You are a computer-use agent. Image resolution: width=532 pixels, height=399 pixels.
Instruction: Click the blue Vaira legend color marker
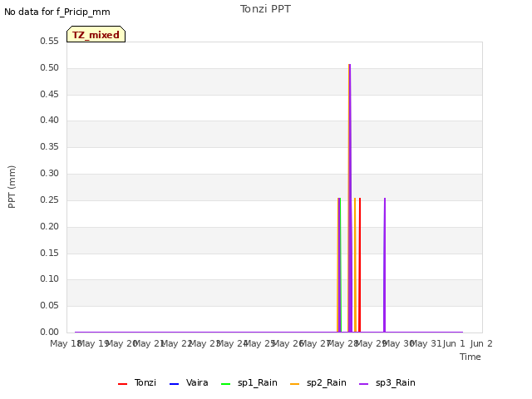click(x=174, y=384)
